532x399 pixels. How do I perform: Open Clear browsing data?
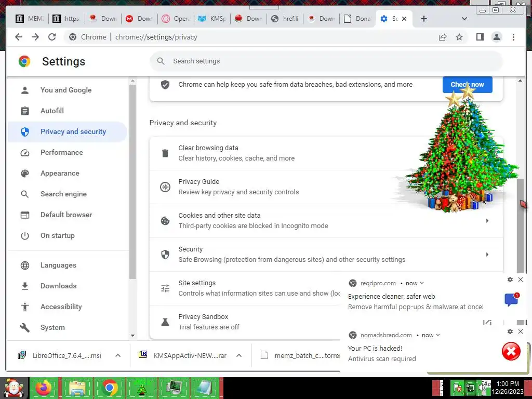pos(326,153)
